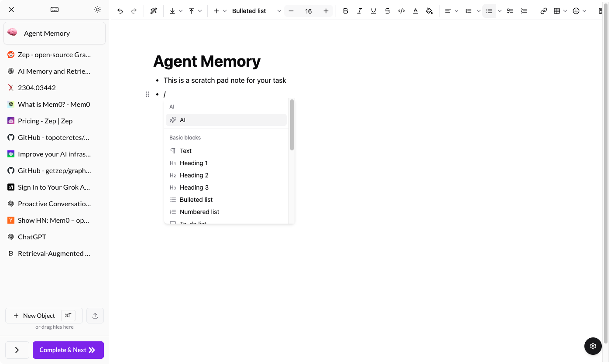Toggle the bulleted list toolbar button
611x364 pixels.
point(489,11)
